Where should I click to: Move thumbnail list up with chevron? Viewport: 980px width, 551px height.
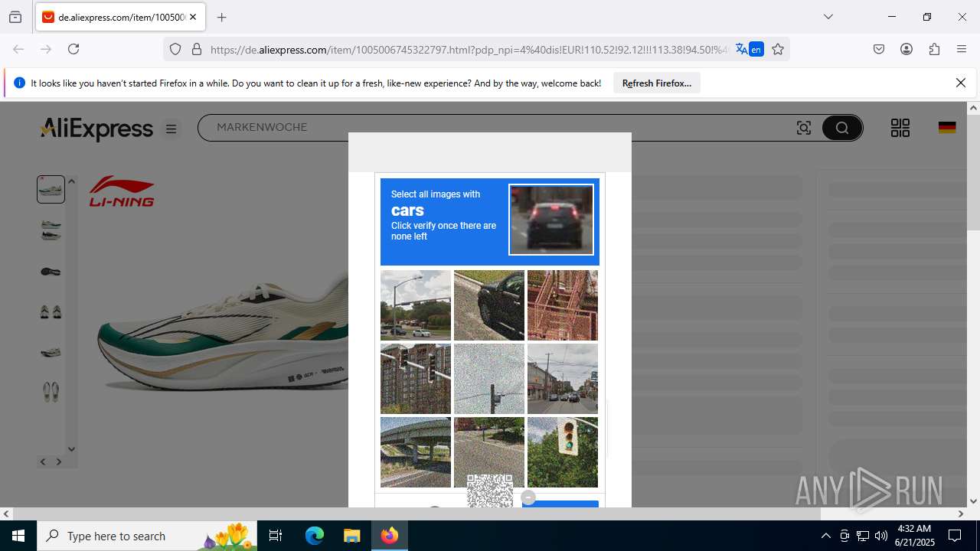click(x=71, y=181)
